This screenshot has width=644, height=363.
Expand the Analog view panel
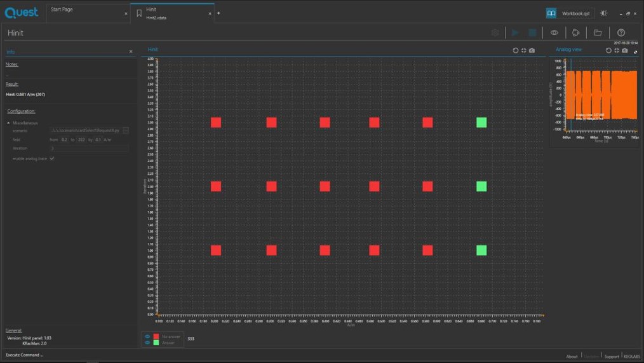[636, 52]
